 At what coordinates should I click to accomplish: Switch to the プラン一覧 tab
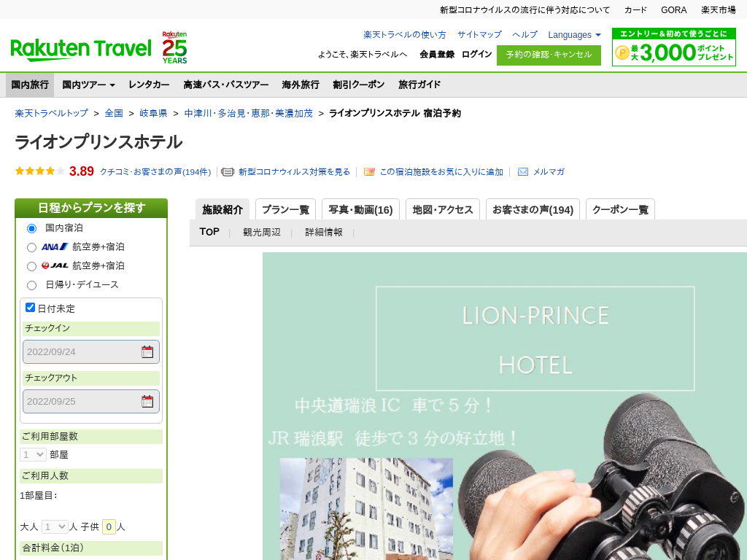pos(285,209)
